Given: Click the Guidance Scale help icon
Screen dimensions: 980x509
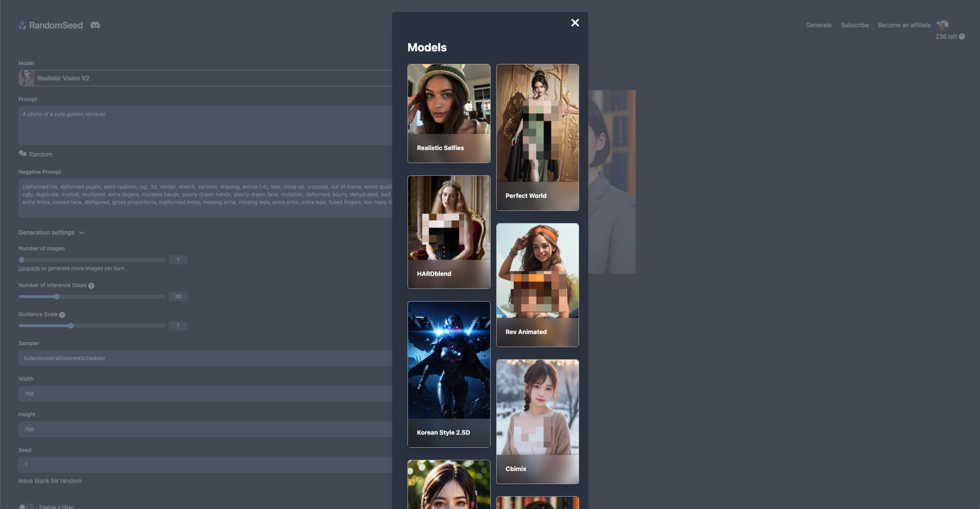Looking at the screenshot, I should tap(62, 315).
